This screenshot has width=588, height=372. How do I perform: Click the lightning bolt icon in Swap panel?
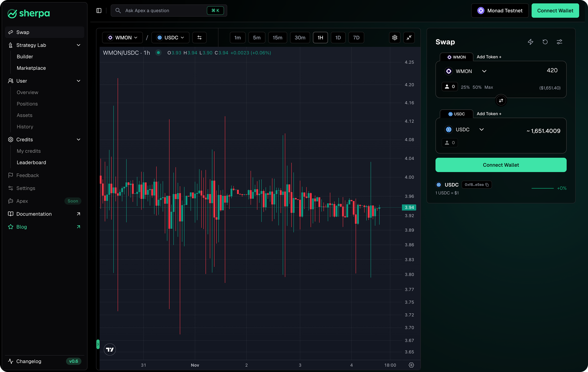tap(530, 42)
